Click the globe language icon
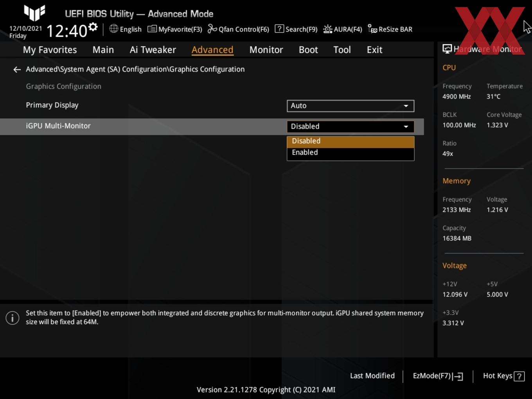 coord(113,29)
